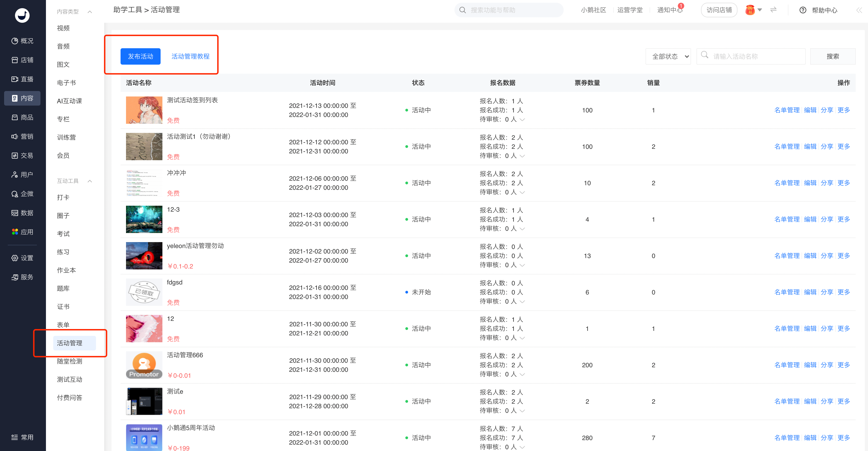This screenshot has height=451, width=868.
Task: Collapse the 互动工具 section chevron
Action: pyautogui.click(x=90, y=181)
